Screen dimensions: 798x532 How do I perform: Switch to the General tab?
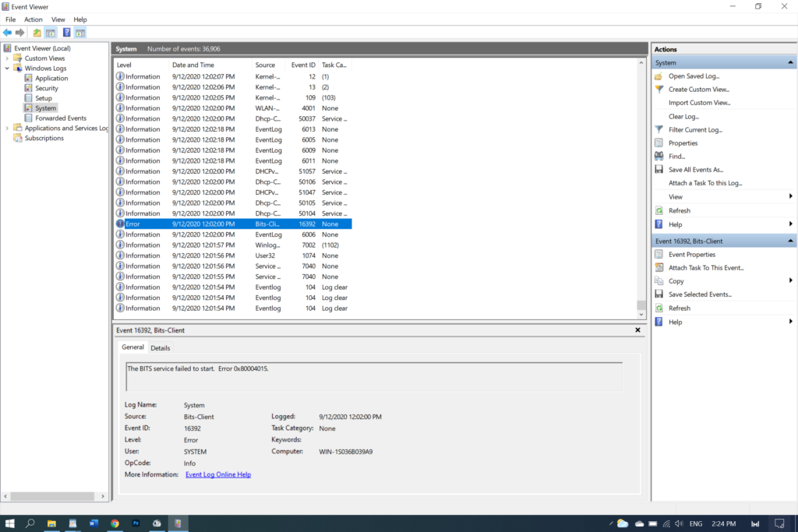[x=132, y=347]
